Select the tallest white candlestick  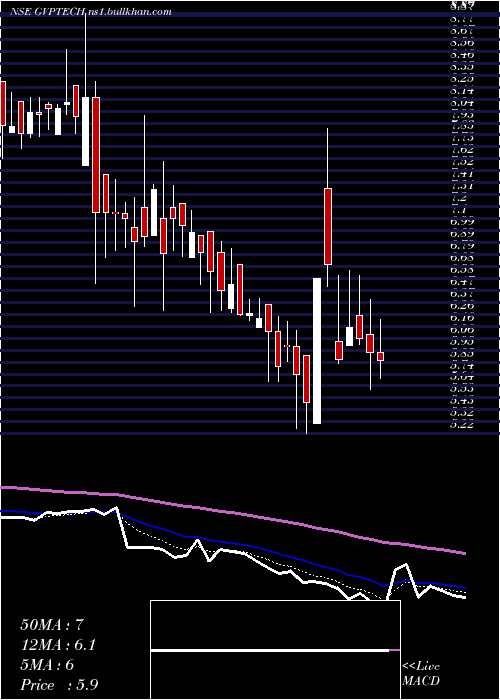click(x=317, y=351)
